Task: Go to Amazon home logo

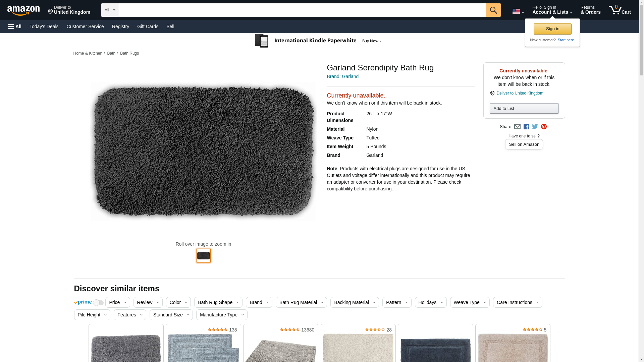Action: pos(23,10)
